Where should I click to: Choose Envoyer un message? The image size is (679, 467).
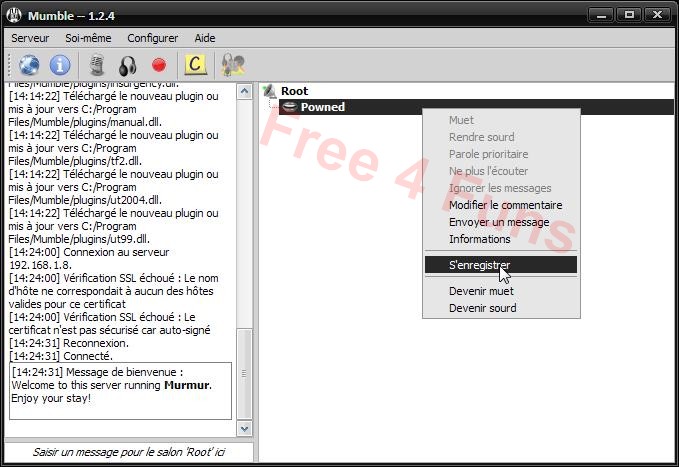(x=499, y=222)
